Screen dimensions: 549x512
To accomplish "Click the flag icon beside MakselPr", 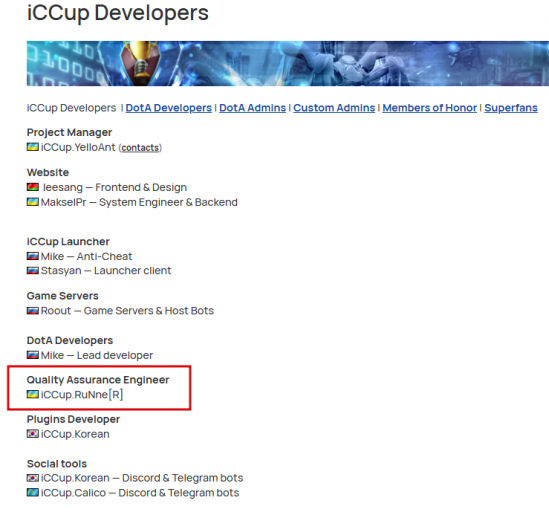I will click(x=33, y=202).
